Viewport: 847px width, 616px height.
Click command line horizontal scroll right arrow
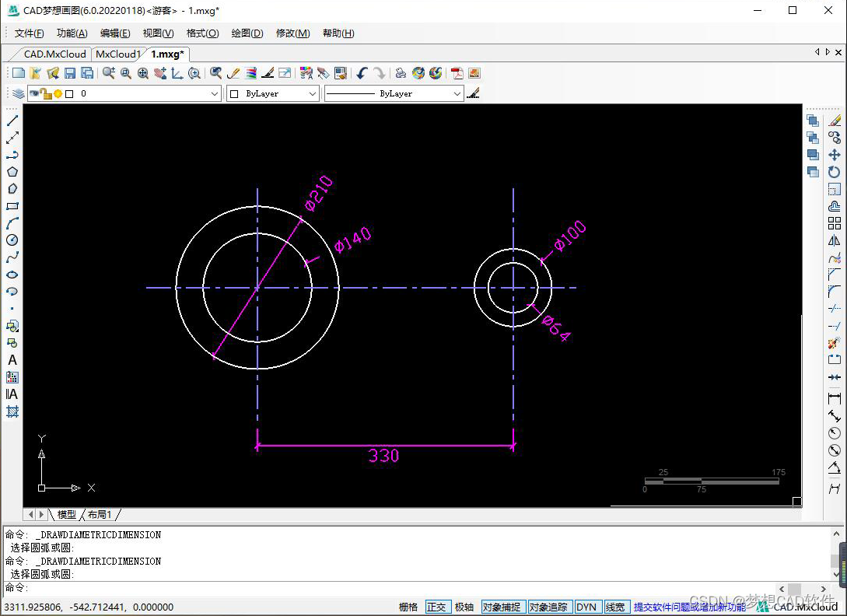(x=823, y=589)
